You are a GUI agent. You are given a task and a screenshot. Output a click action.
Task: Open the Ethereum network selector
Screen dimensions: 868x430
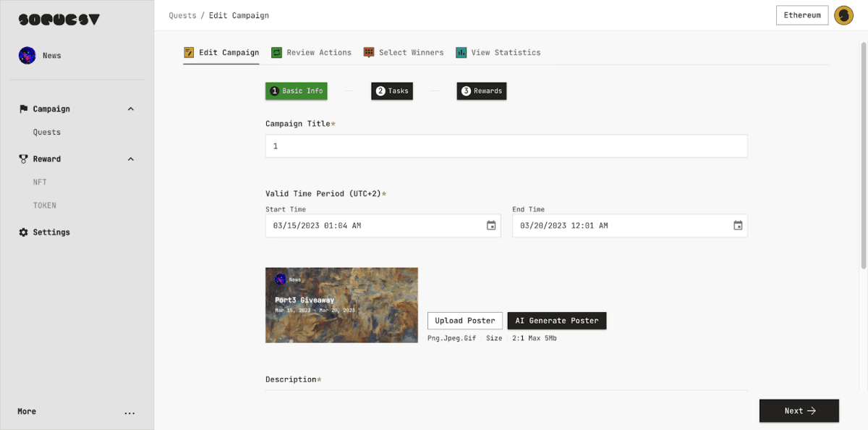[801, 15]
